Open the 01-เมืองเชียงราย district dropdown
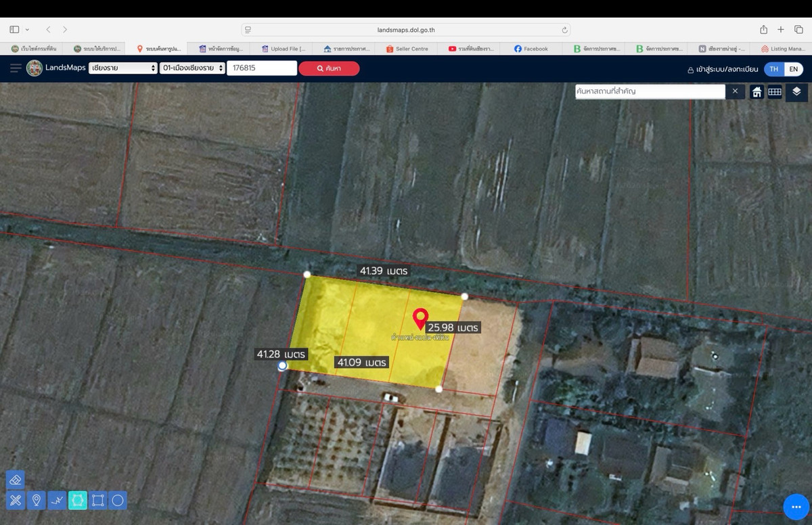Image resolution: width=812 pixels, height=525 pixels. [193, 68]
